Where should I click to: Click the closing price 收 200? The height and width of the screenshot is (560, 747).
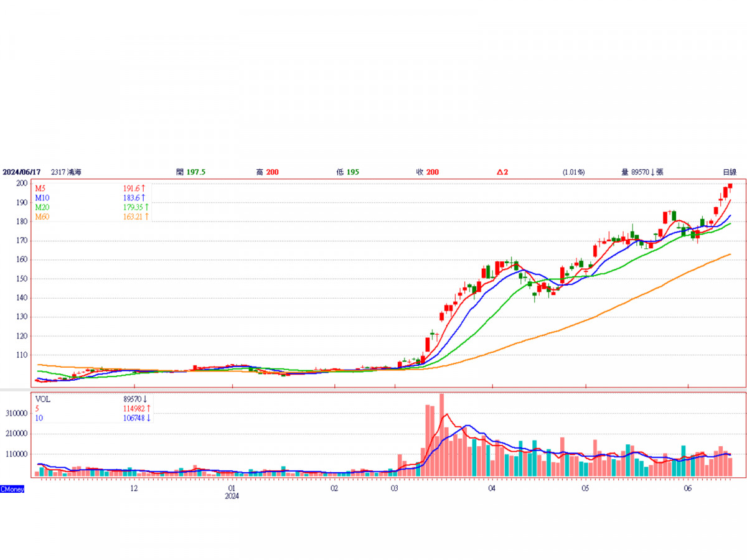click(x=428, y=172)
